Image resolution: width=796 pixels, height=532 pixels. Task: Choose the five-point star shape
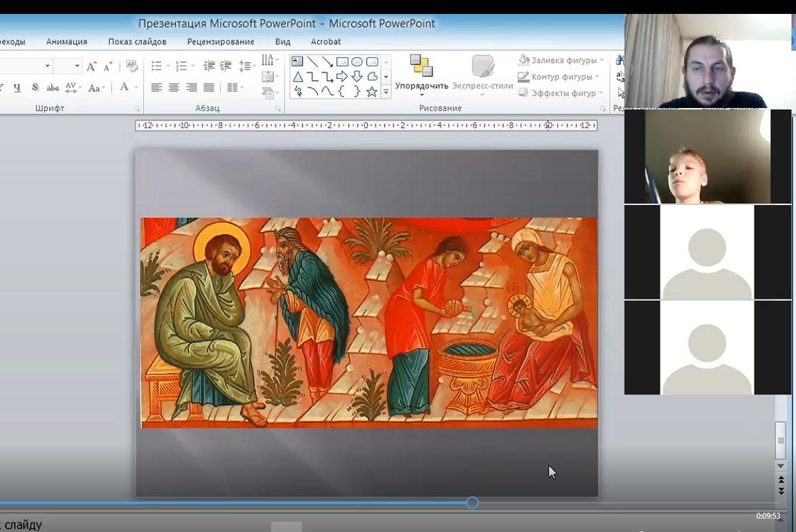click(x=372, y=92)
